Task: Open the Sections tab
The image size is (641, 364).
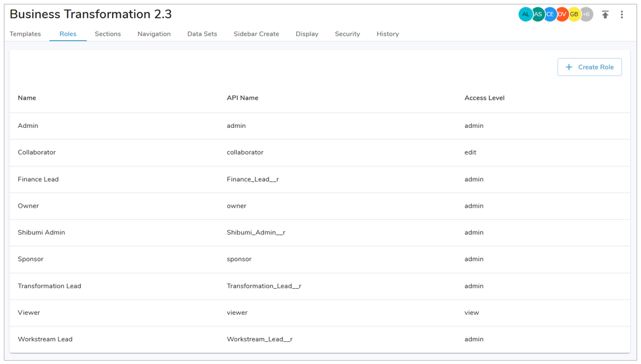Action: 108,34
